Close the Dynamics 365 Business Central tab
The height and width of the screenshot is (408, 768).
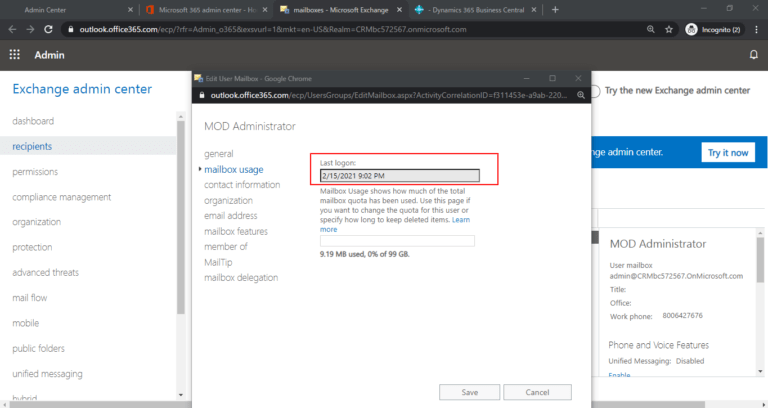[x=534, y=10]
